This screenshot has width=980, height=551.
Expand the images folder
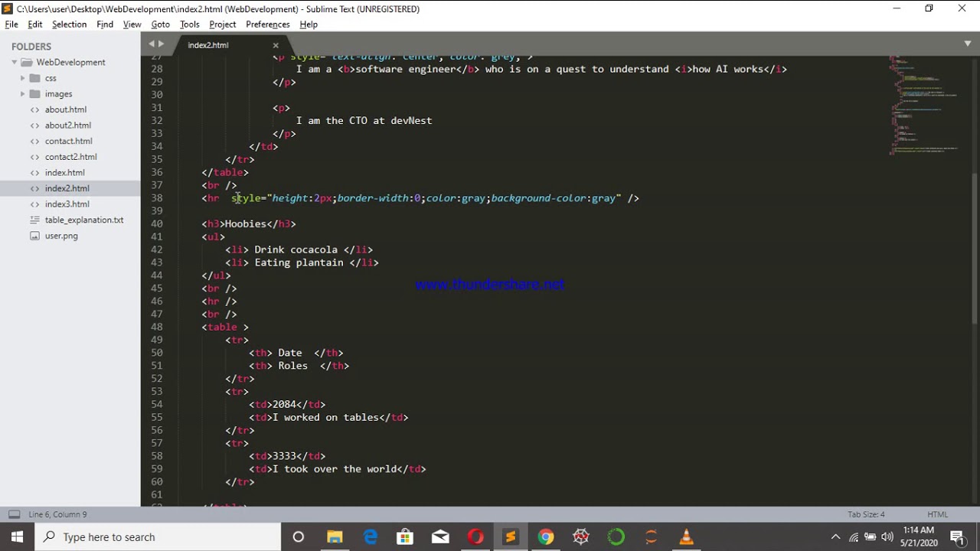click(x=22, y=94)
